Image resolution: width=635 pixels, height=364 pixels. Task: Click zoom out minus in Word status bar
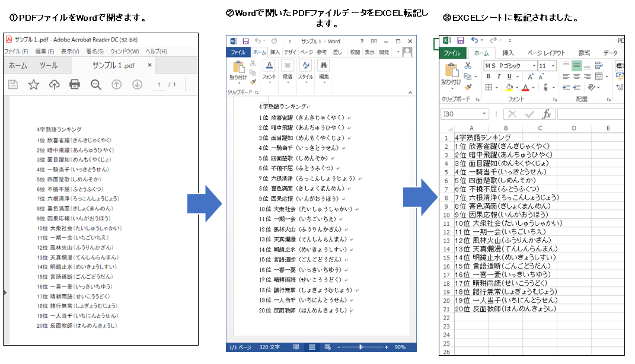coord(339,347)
